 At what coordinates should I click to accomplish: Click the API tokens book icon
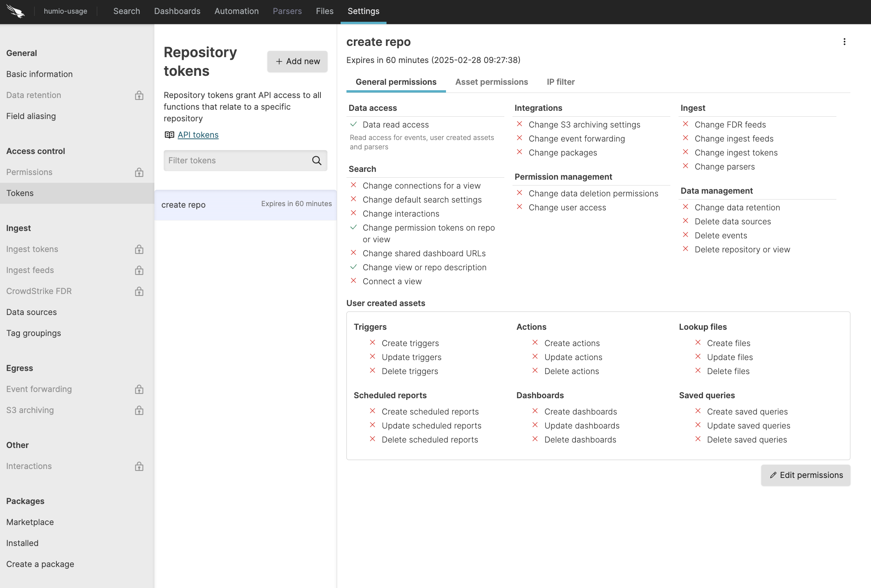click(x=169, y=135)
